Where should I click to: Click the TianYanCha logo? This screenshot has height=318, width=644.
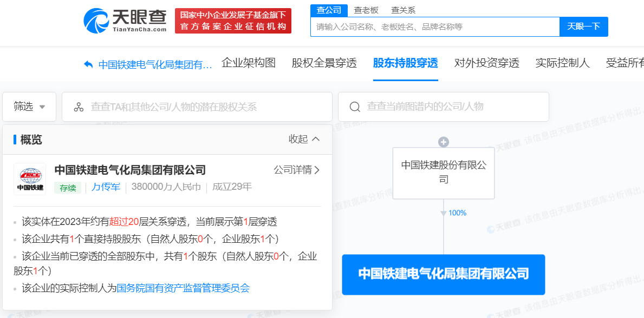(x=125, y=21)
